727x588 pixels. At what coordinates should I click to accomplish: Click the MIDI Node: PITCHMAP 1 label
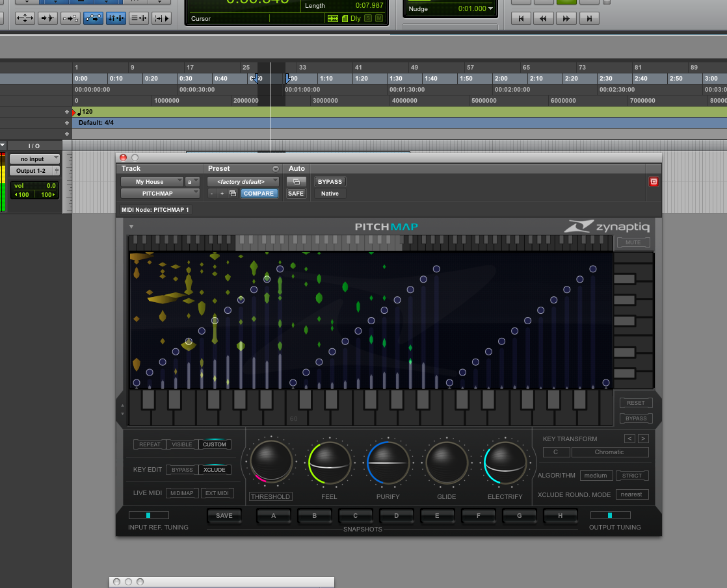pyautogui.click(x=155, y=210)
